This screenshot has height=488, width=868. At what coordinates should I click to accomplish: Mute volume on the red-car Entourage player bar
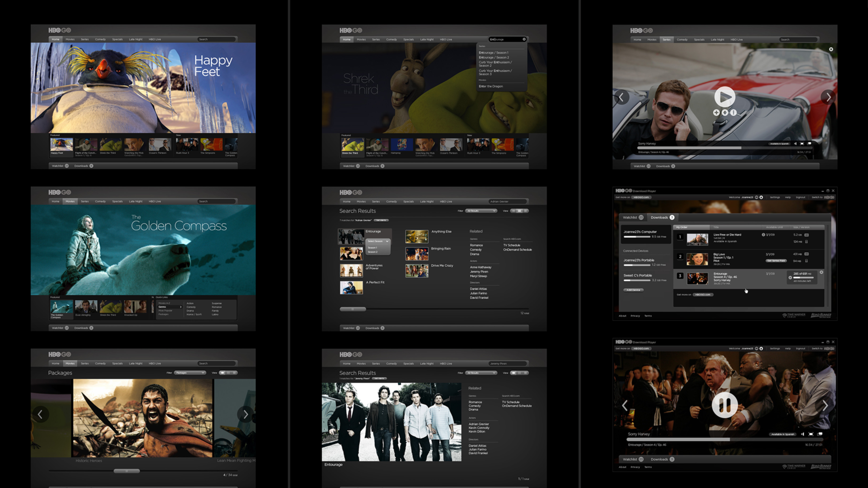[x=796, y=143]
